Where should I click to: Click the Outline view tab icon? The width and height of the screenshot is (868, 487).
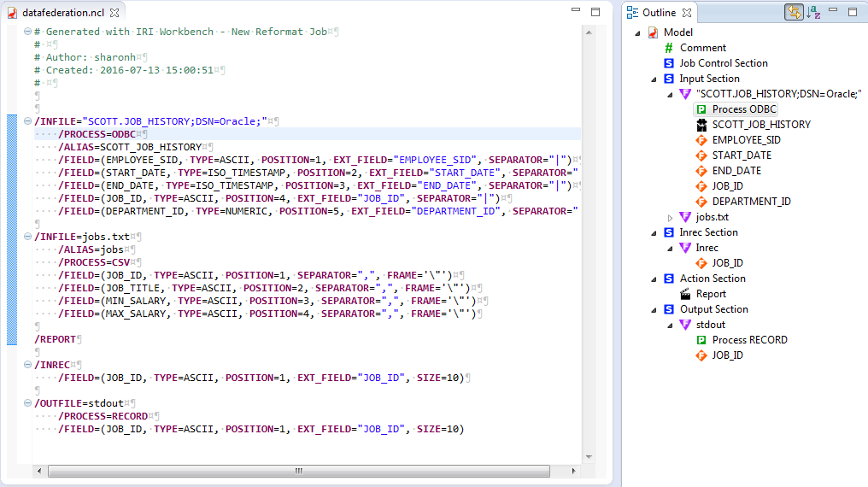coord(632,12)
